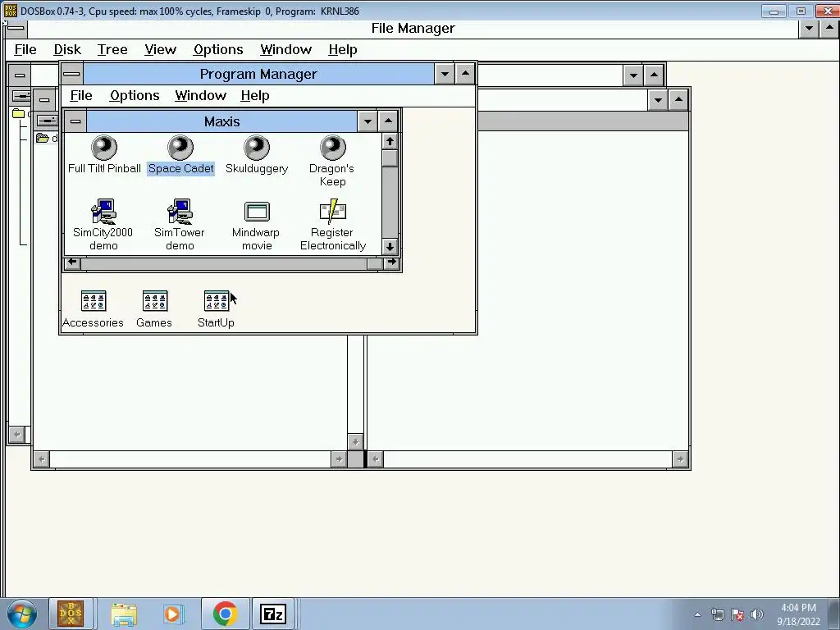Click the Maxis vertical scroll thumb
Screen dimensions: 840x630
pos(390,158)
